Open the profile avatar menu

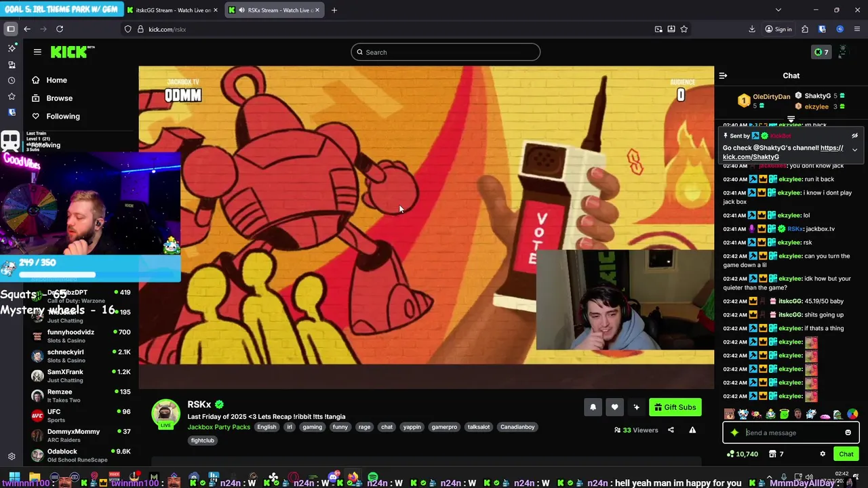843,52
